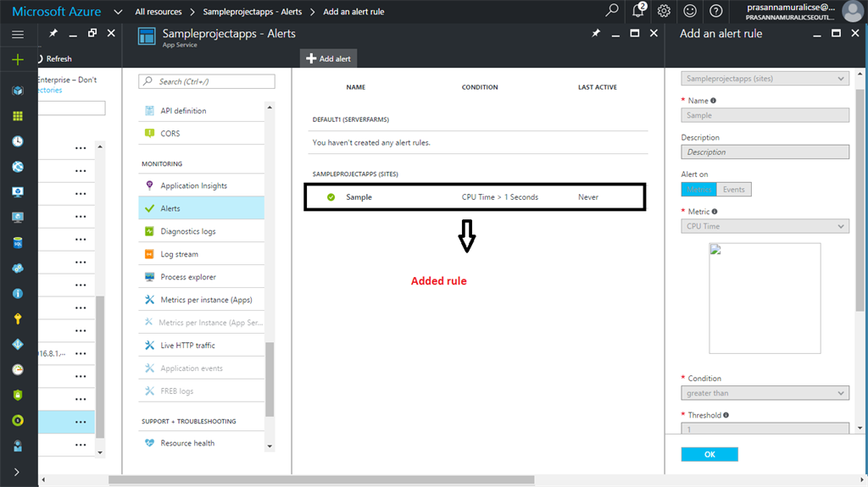Viewport: 868px width, 487px height.
Task: Open the green grid All resources icon
Action: click(18, 116)
